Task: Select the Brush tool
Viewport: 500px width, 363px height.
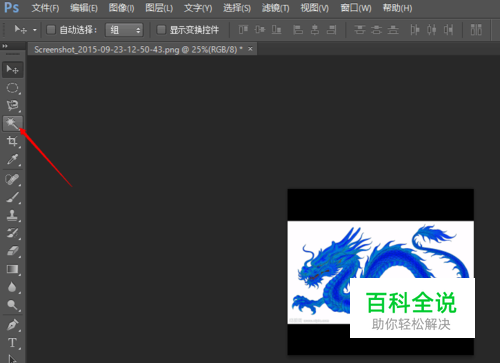Action: (x=13, y=197)
